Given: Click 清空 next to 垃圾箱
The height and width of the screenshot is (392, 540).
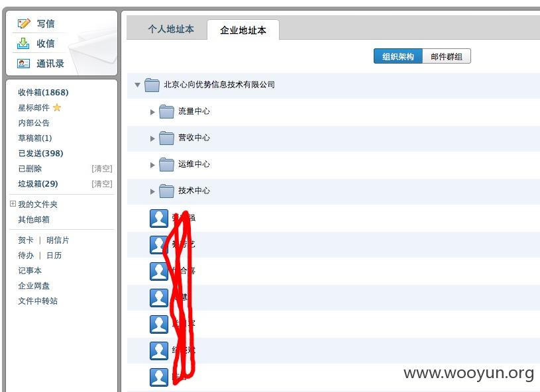Looking at the screenshot, I should click(102, 184).
